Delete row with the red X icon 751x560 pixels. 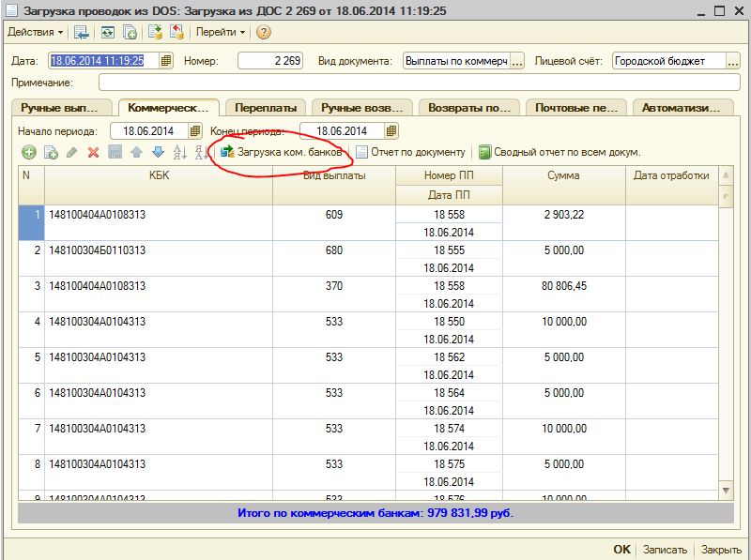93,152
